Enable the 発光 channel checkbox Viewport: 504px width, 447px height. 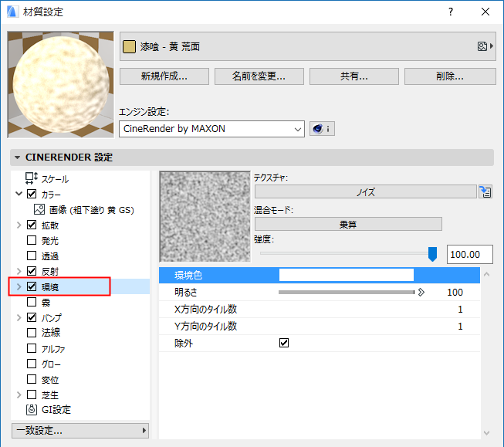pos(32,240)
